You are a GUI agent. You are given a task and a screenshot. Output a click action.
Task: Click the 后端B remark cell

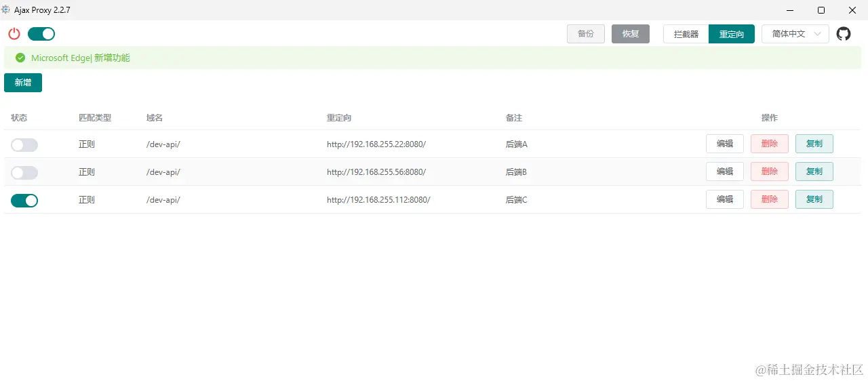(x=517, y=172)
